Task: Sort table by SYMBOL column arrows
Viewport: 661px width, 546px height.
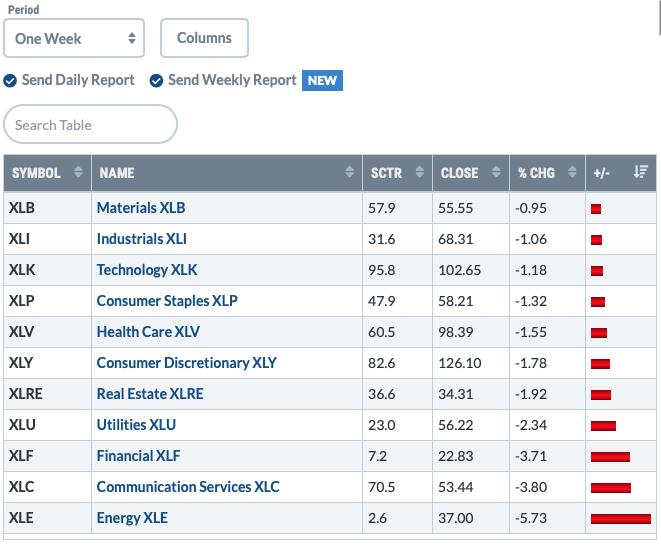Action: click(x=78, y=172)
